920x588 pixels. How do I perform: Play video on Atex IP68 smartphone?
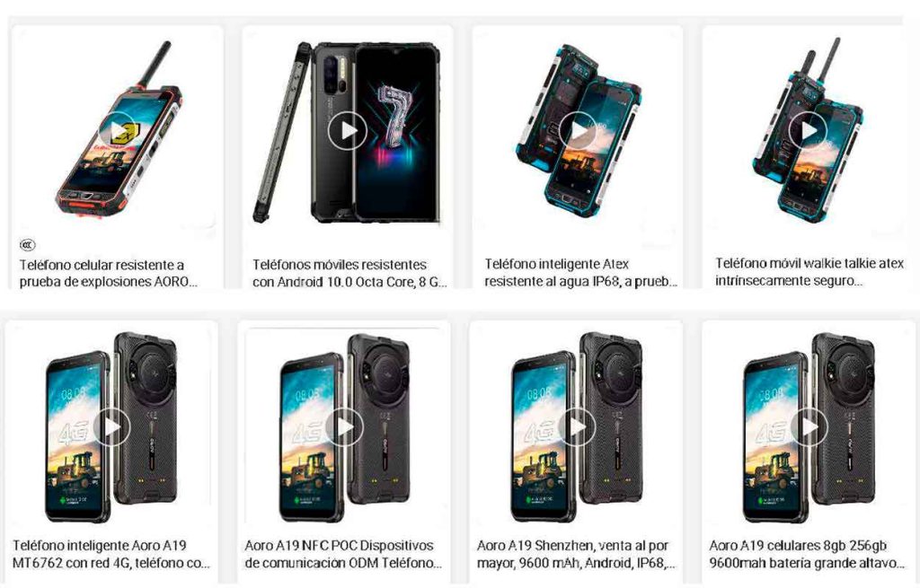coord(578,131)
